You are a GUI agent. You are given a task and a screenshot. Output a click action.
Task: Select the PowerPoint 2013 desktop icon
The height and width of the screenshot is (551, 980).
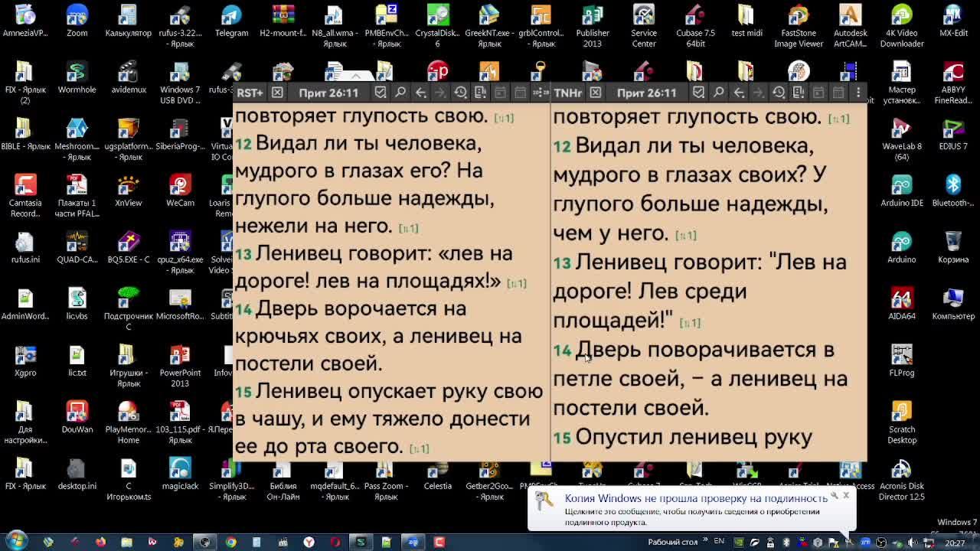180,367
